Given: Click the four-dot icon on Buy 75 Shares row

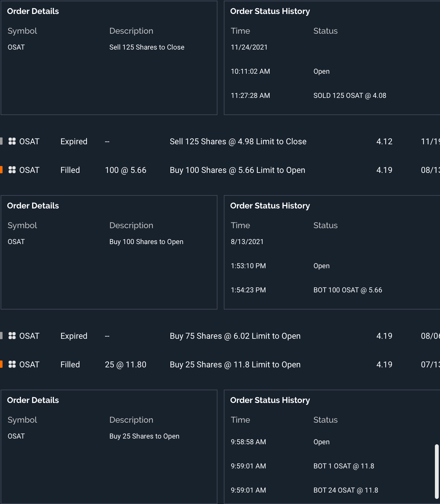Looking at the screenshot, I should pos(12,336).
